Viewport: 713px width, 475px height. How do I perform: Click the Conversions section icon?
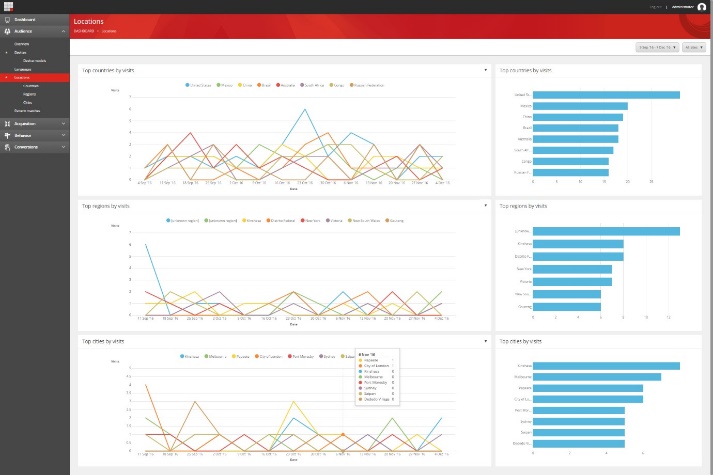coord(7,147)
